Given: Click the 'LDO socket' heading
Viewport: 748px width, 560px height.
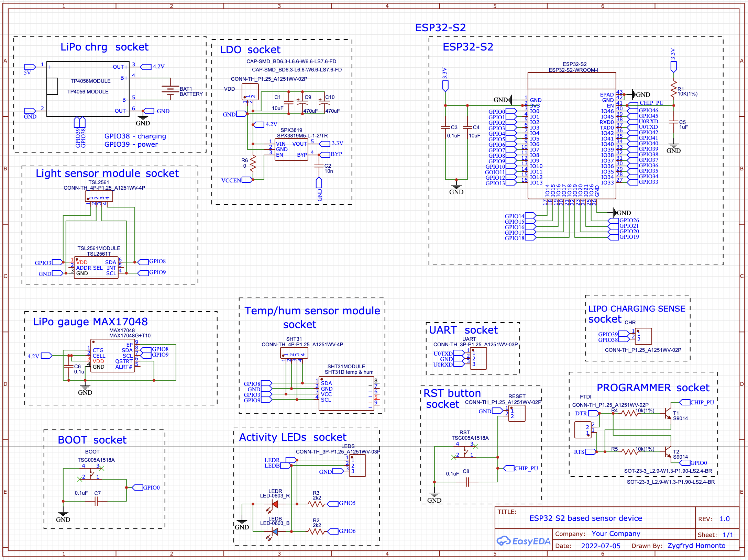Looking at the screenshot, I should coord(250,49).
